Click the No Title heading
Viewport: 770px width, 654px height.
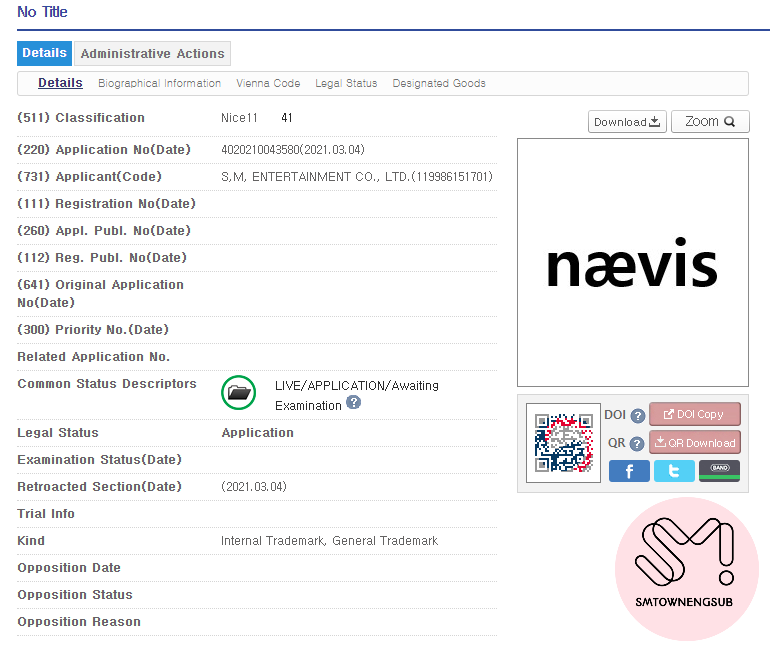tap(42, 12)
